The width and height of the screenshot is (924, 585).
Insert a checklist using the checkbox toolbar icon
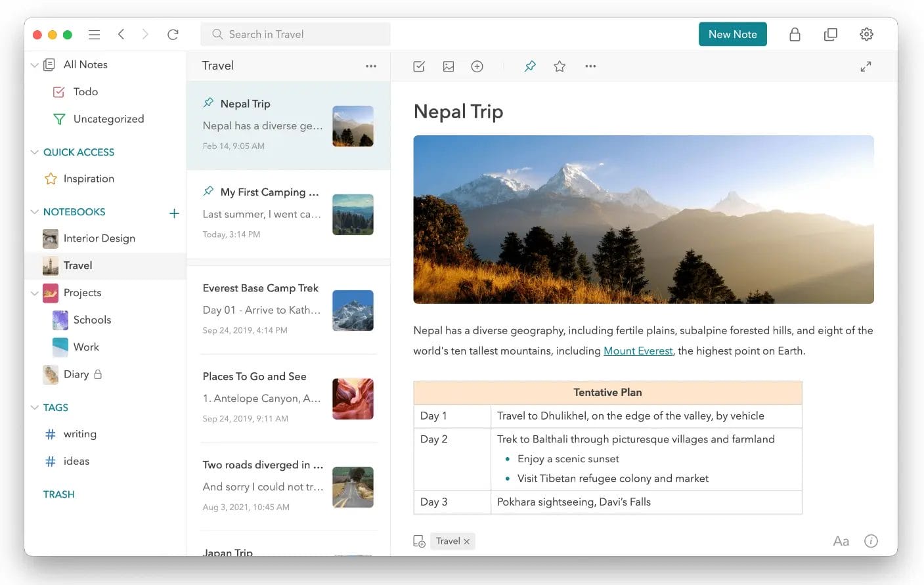[x=418, y=66]
